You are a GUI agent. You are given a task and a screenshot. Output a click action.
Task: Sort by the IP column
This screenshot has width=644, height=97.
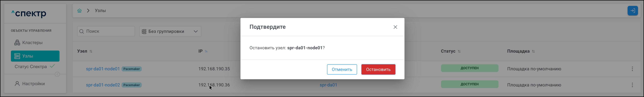coord(206,51)
